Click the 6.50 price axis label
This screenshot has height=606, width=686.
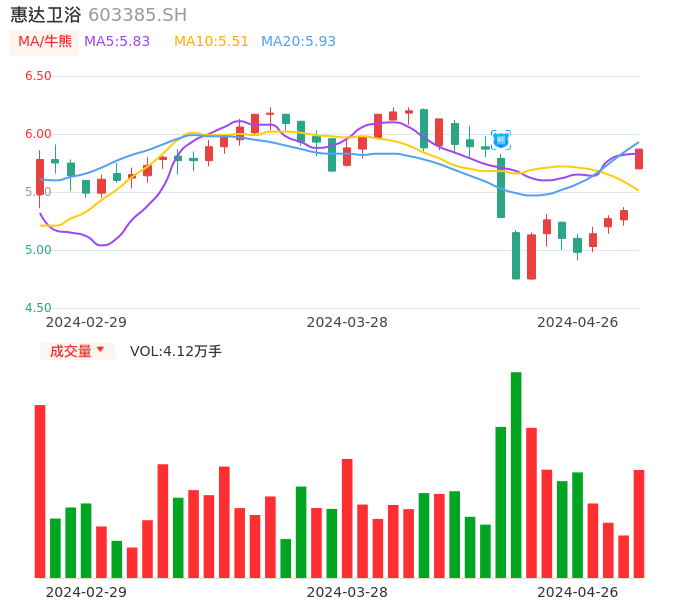[38, 76]
